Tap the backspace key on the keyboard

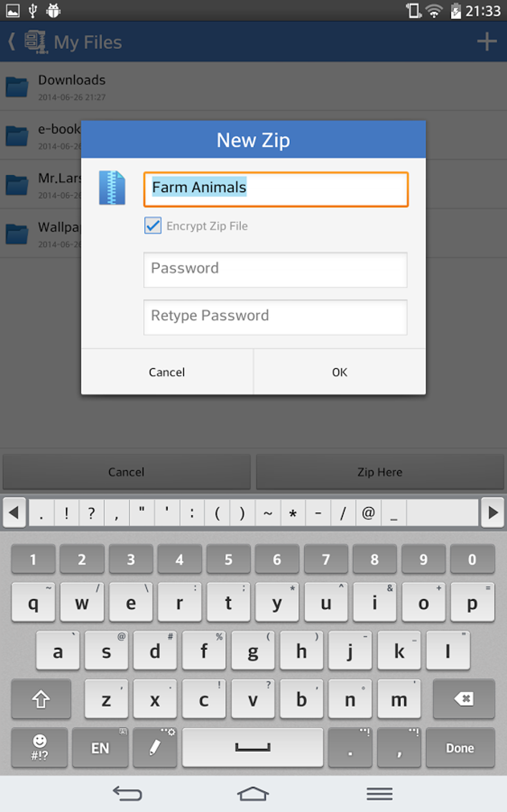click(464, 699)
